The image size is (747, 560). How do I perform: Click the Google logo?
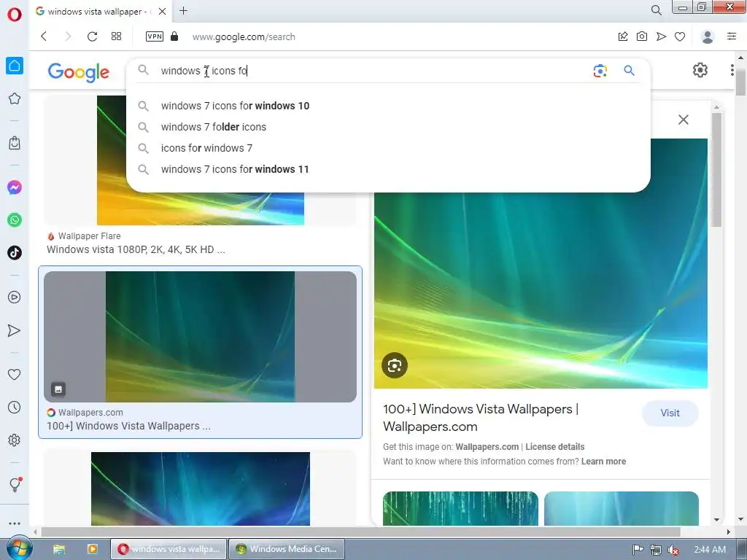pos(79,72)
